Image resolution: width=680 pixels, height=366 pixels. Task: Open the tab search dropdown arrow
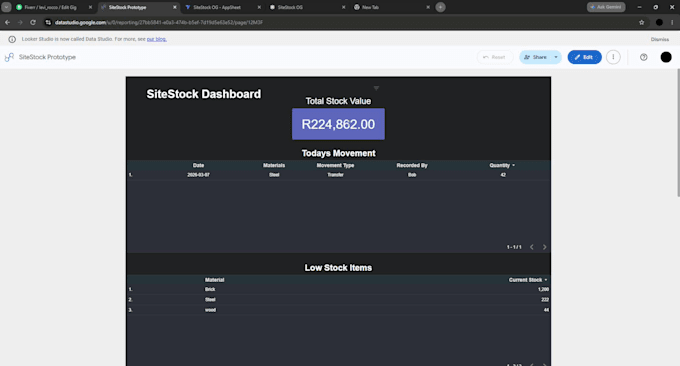pos(6,7)
